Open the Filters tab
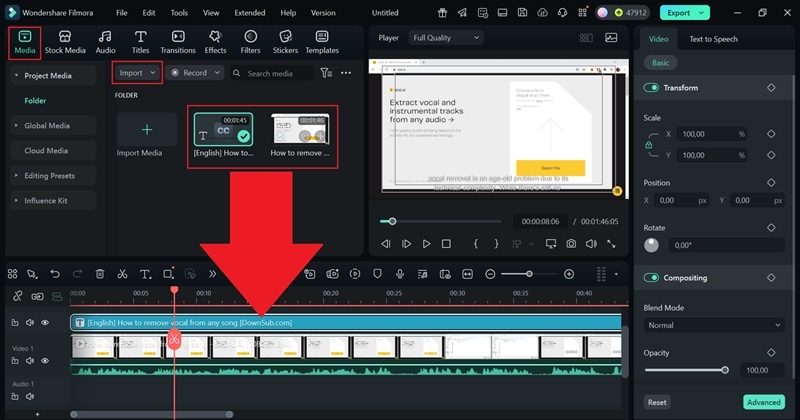 pyautogui.click(x=250, y=42)
